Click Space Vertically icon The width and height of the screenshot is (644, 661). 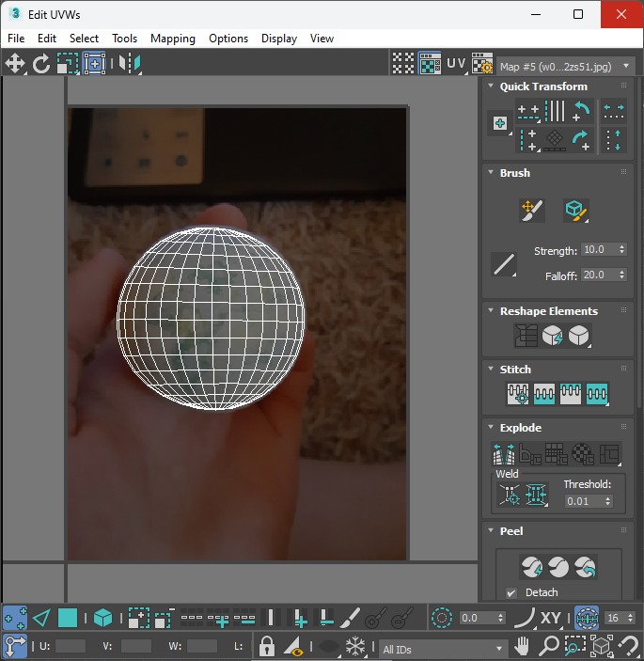click(x=614, y=140)
